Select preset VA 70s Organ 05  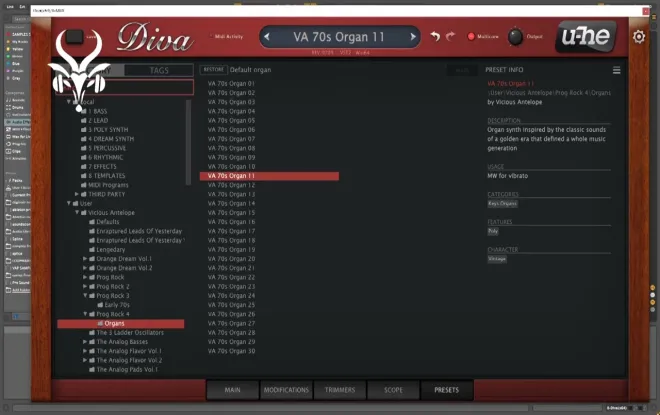231,120
